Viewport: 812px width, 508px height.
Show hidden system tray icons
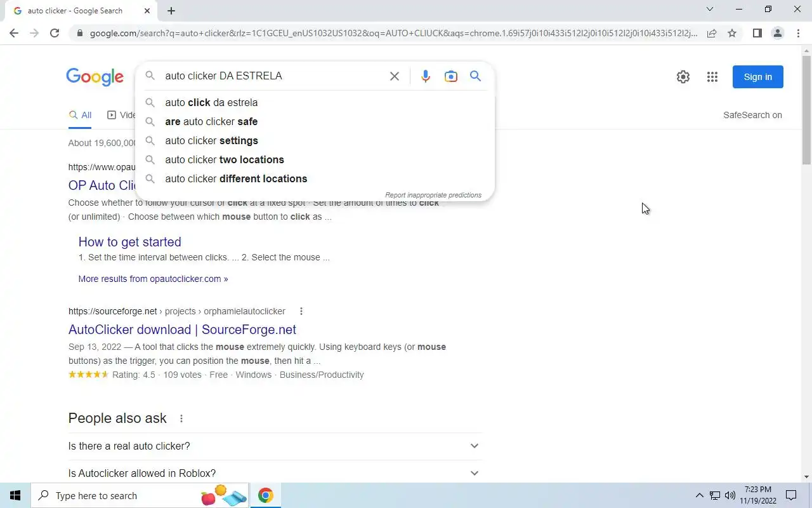pyautogui.click(x=700, y=495)
